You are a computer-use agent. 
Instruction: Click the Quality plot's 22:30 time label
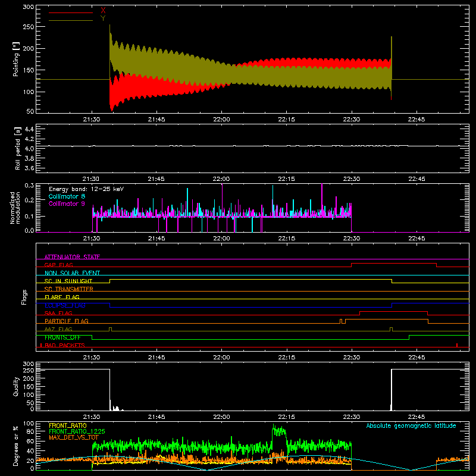coord(352,417)
